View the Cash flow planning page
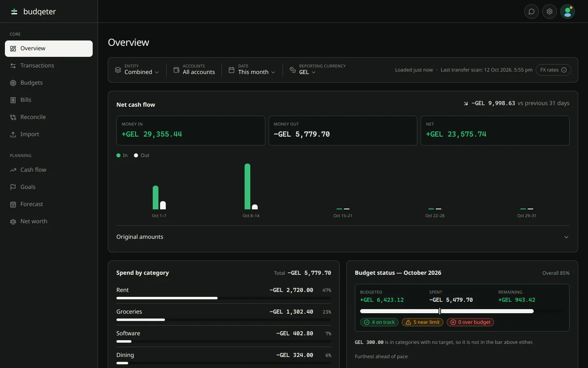Viewport: 588px width, 368px height. pyautogui.click(x=49, y=170)
